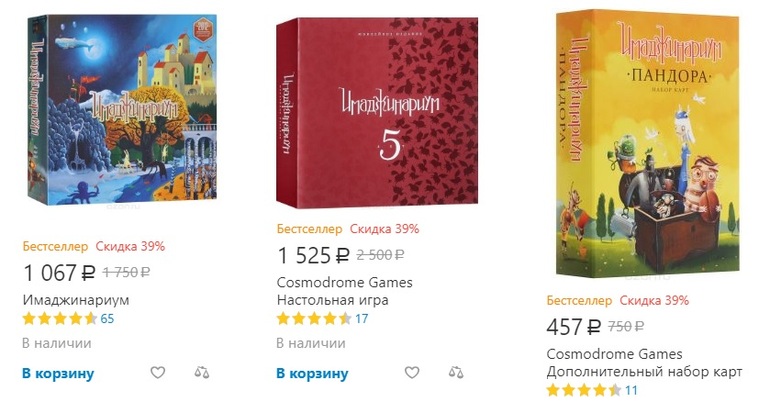Click compare scales icon for 1 067 ₽ game
Viewport: 770px width, 402px height.
point(202,373)
